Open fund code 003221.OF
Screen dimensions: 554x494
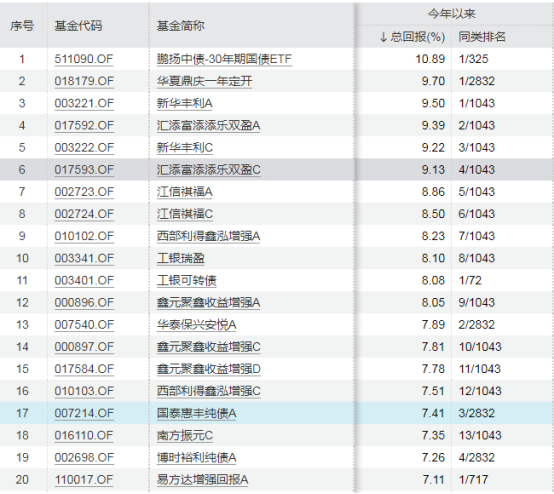point(84,103)
